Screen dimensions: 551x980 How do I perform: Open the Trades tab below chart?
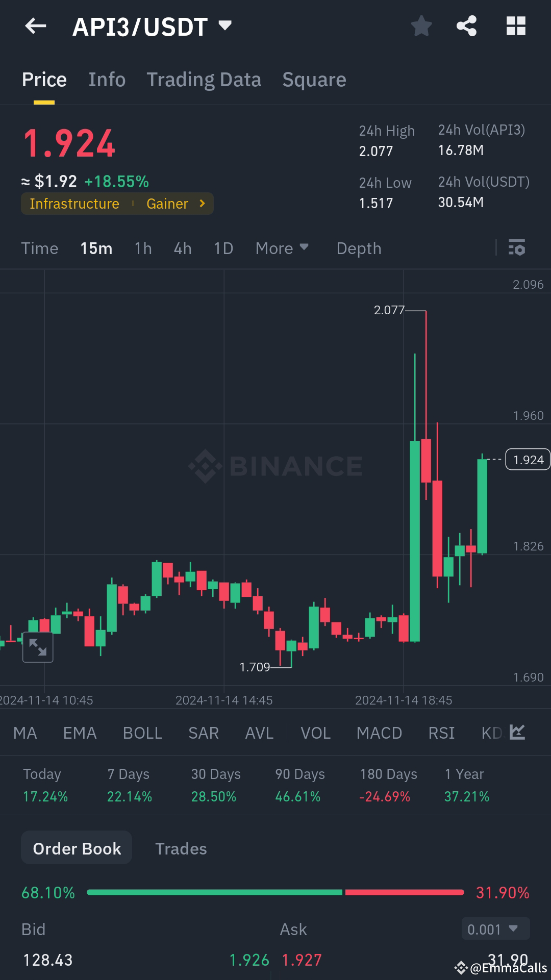(x=181, y=848)
